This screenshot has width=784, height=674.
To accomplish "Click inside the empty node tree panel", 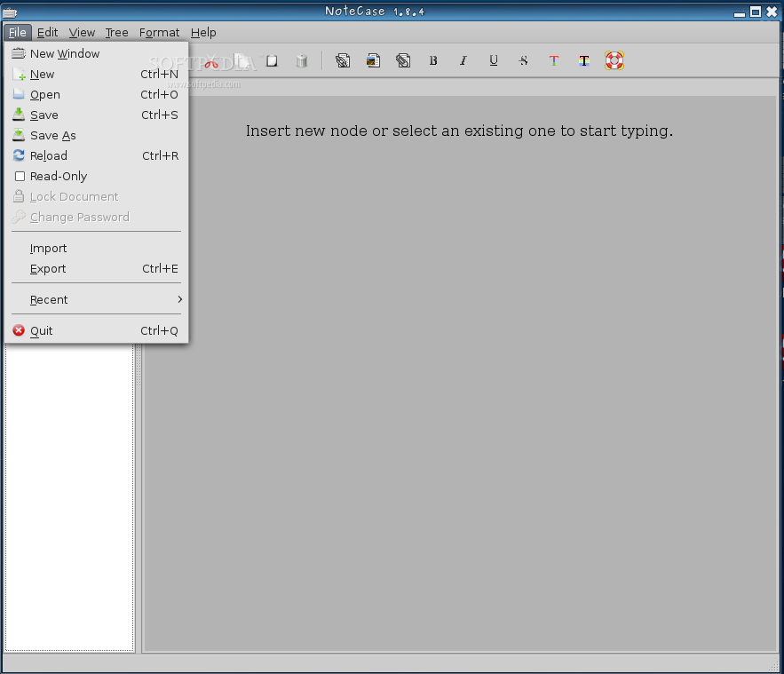I will point(69,497).
